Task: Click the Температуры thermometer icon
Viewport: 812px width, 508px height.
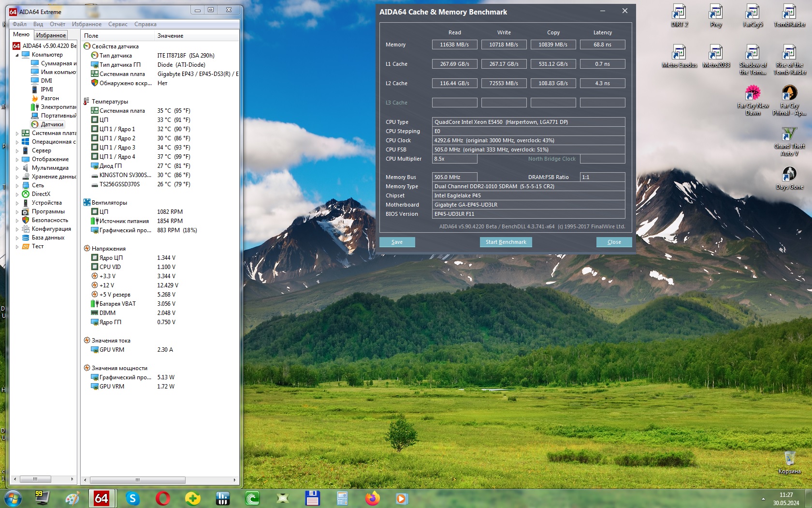Action: [x=87, y=102]
